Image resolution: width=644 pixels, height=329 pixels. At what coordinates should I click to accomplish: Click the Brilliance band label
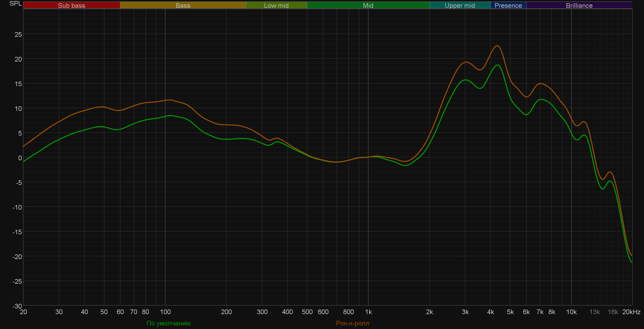[579, 5]
